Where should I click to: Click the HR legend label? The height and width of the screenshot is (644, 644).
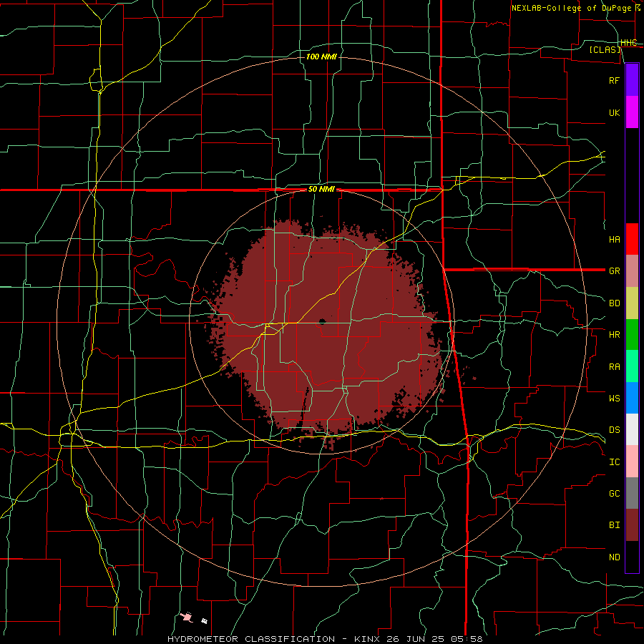tap(614, 335)
